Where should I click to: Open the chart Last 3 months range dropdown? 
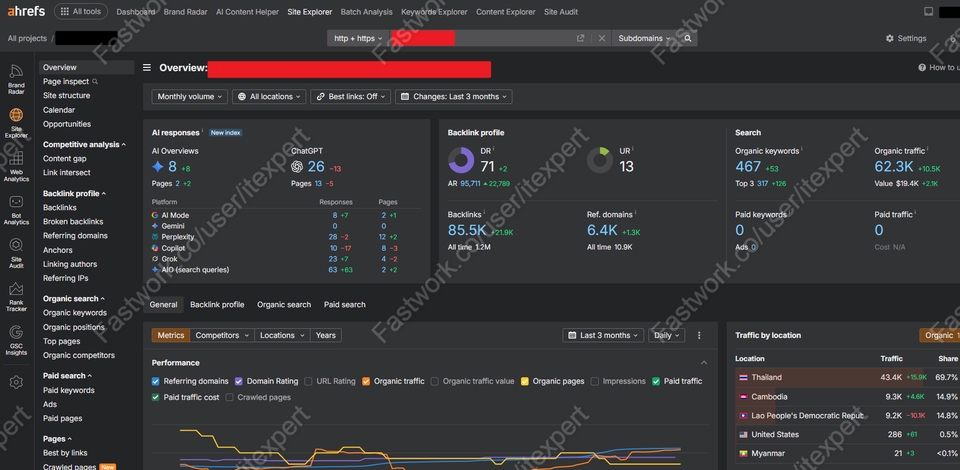tap(603, 335)
